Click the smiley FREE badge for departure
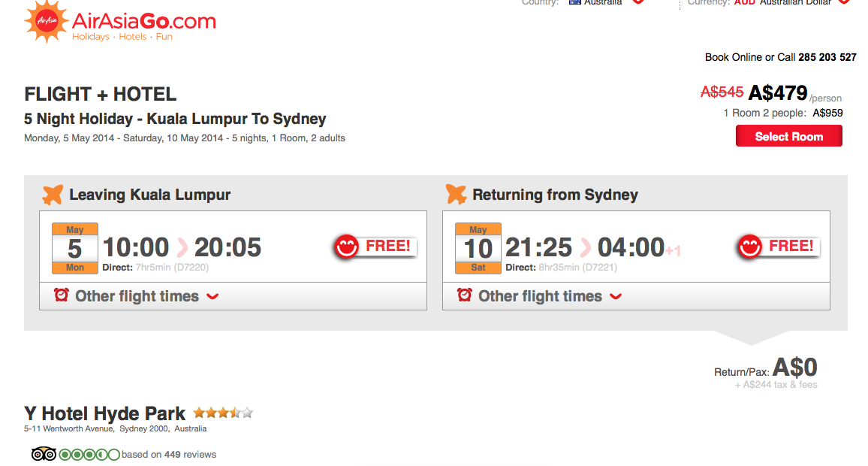This screenshot has width=868, height=466. pos(375,247)
